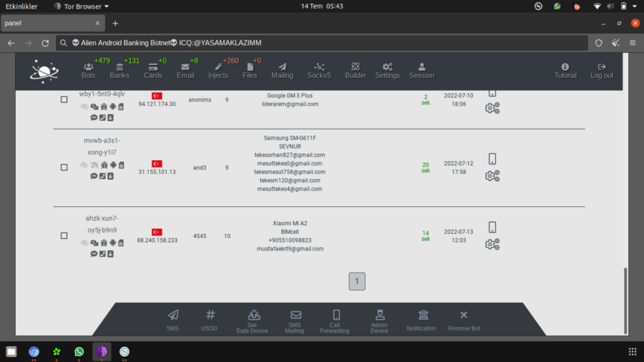Open the browser hamburger menu
Viewport: 644px width, 362px height.
click(x=633, y=43)
